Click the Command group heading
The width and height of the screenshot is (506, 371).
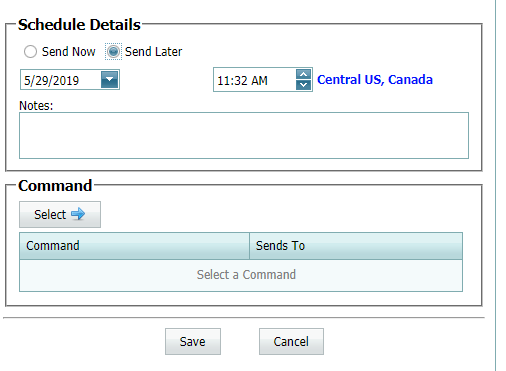pyautogui.click(x=55, y=186)
